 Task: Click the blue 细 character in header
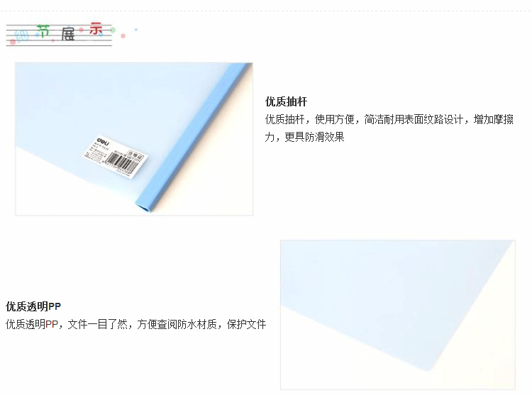22,36
